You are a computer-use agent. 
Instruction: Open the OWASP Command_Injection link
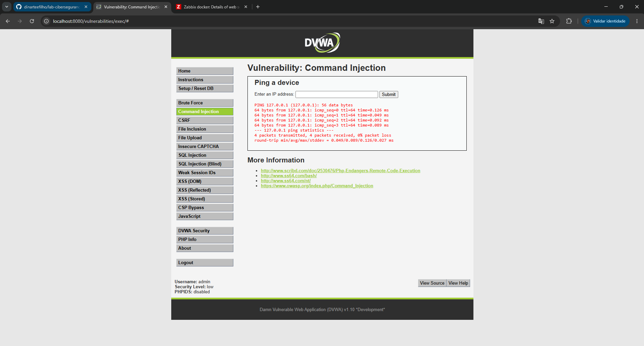point(317,186)
